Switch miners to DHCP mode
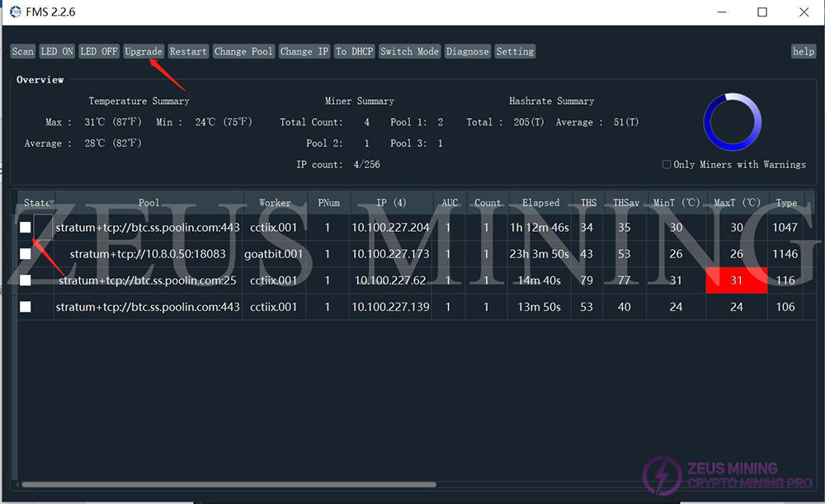The width and height of the screenshot is (825, 504). [x=354, y=51]
